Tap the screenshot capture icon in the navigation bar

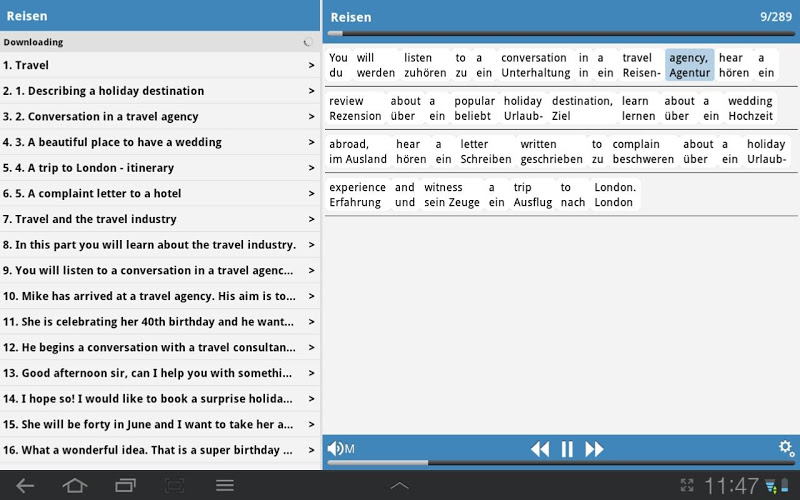pos(174,486)
